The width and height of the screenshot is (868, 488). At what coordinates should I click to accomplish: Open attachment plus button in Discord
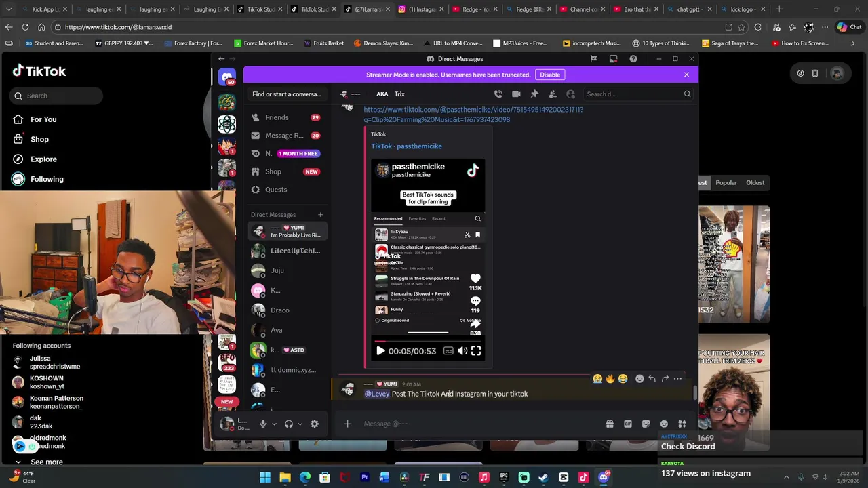click(x=347, y=424)
